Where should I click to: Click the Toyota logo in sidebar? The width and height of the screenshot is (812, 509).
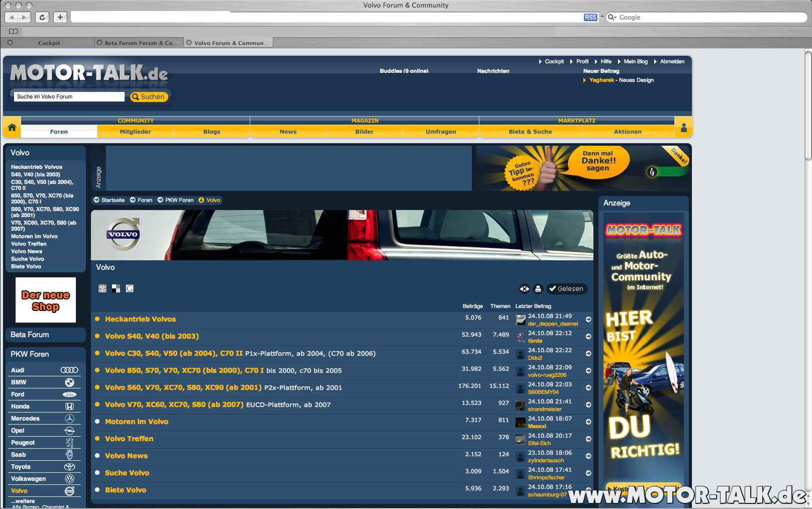click(x=69, y=467)
